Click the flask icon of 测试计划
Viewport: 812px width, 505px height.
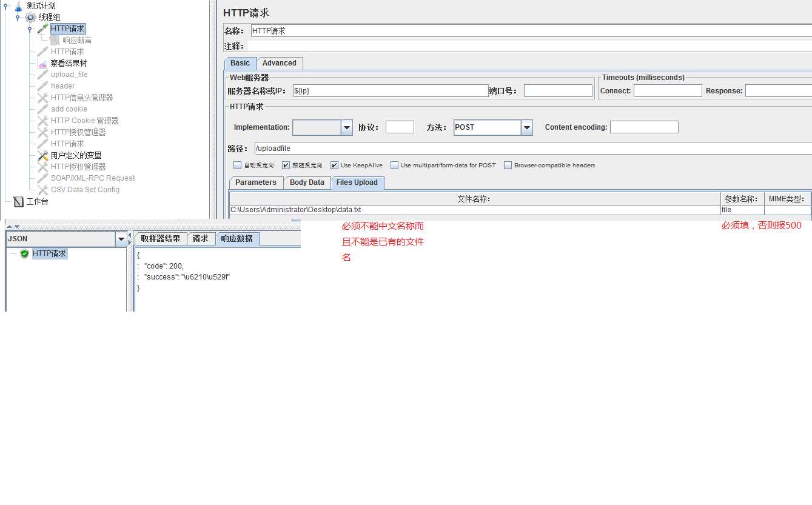[18, 6]
